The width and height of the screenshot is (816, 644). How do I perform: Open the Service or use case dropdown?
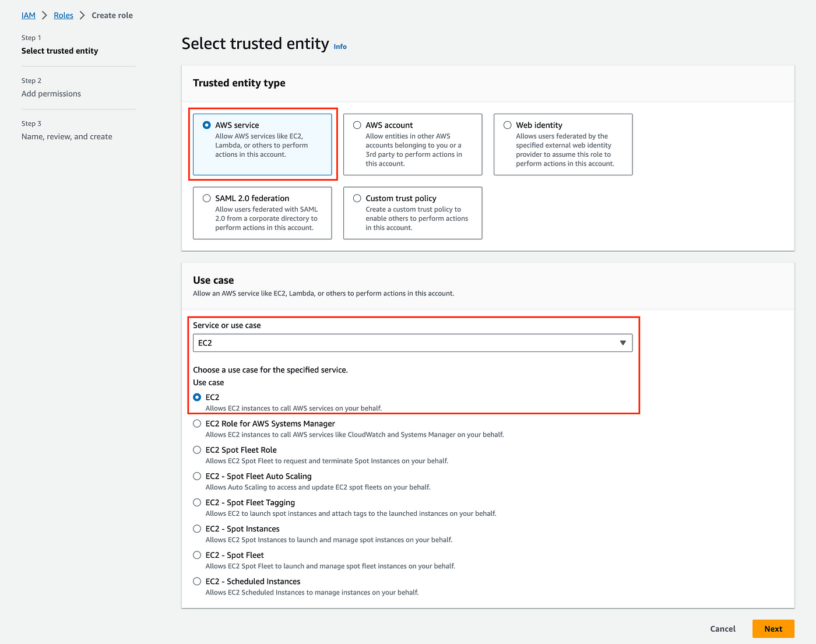pos(413,343)
